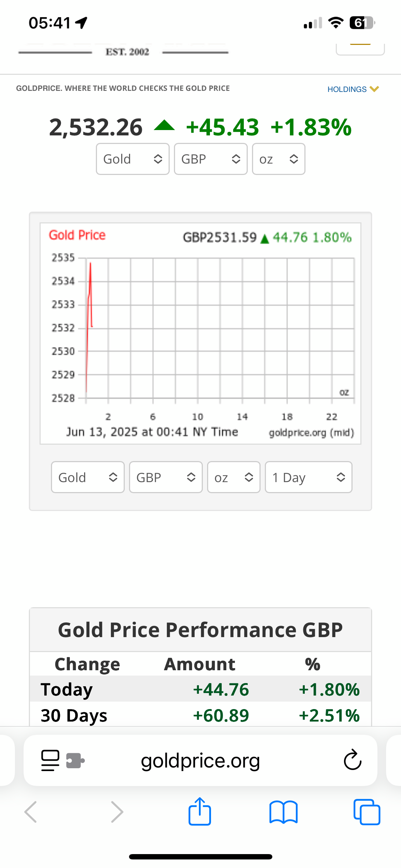Open the chart's oz unit dropdown
The height and width of the screenshot is (868, 401).
click(x=233, y=477)
